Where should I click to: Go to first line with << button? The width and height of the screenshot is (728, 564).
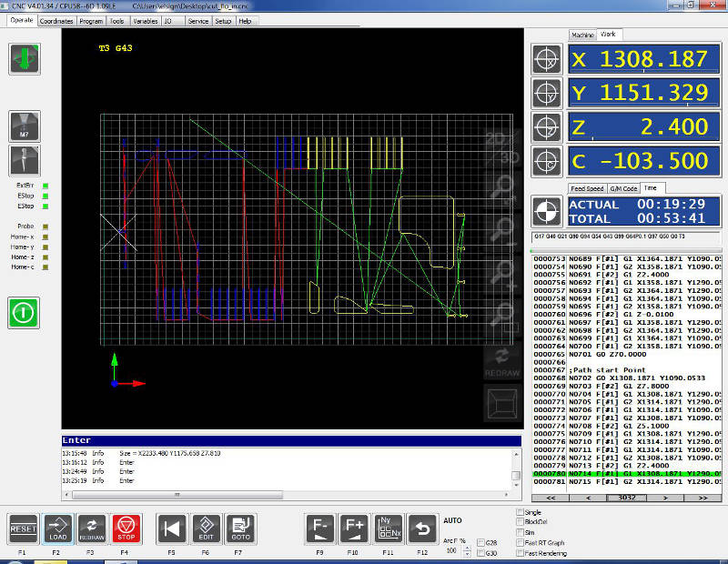pos(550,498)
